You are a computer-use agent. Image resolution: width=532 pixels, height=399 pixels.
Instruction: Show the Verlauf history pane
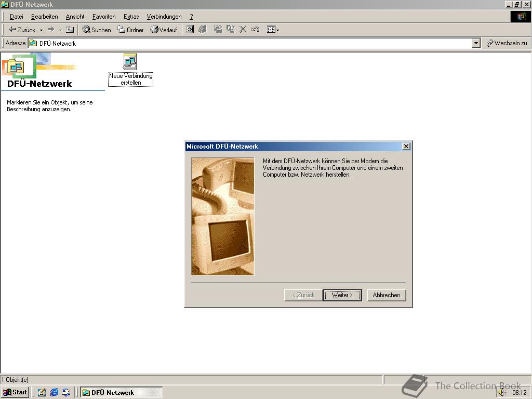pos(164,30)
